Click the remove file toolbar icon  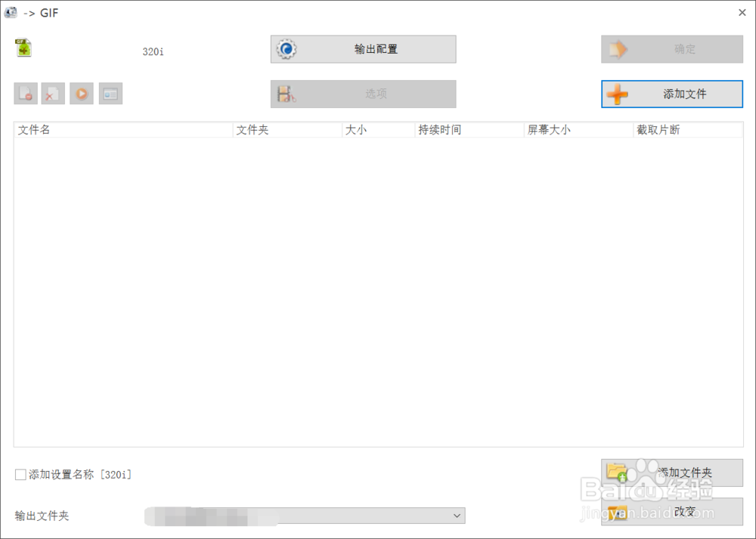pyautogui.click(x=26, y=94)
